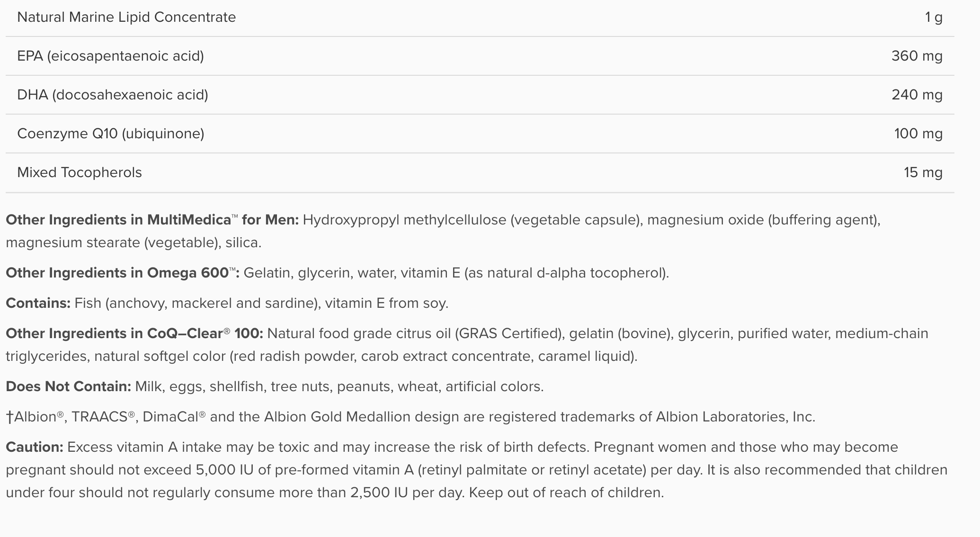Click the 100 mg amount value

coord(918,134)
